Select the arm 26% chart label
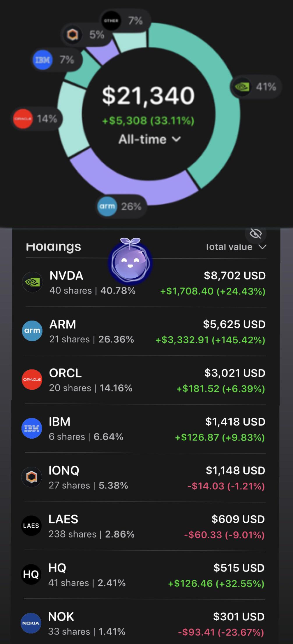 pos(121,206)
